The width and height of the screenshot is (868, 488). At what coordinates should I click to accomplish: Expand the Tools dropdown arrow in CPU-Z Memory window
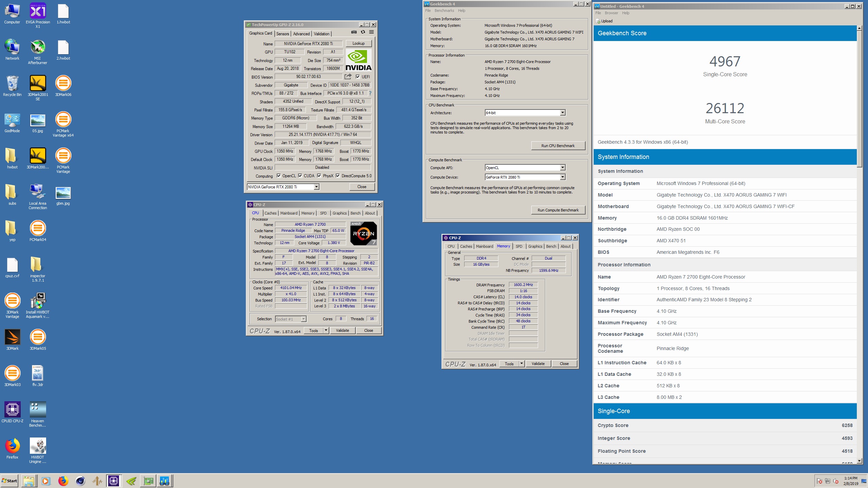(522, 364)
